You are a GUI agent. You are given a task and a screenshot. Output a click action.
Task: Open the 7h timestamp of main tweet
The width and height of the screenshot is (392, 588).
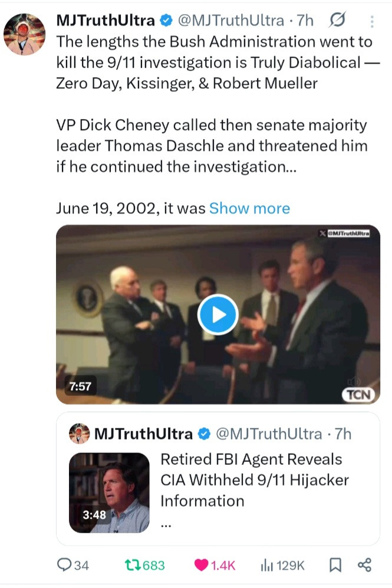click(x=305, y=21)
